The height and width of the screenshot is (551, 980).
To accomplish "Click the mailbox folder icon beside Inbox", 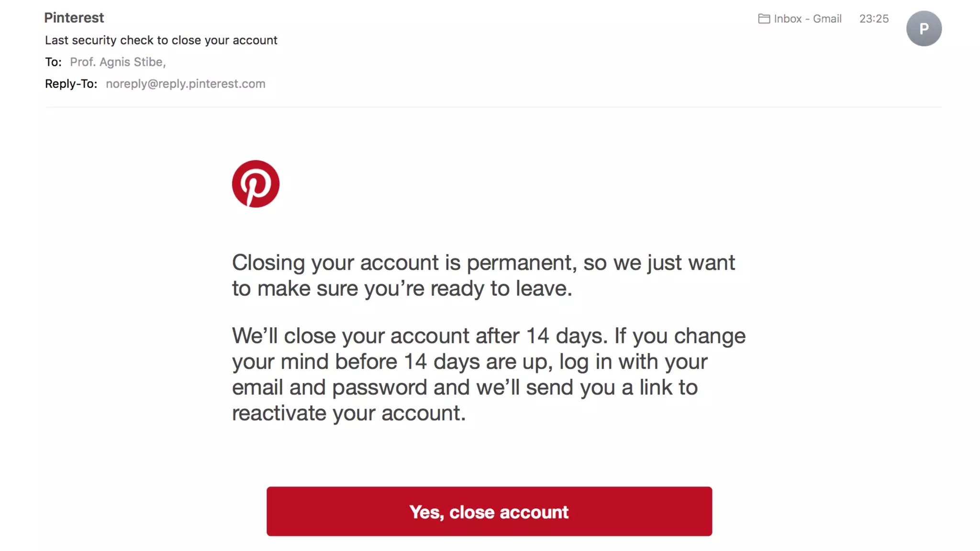I will click(764, 19).
